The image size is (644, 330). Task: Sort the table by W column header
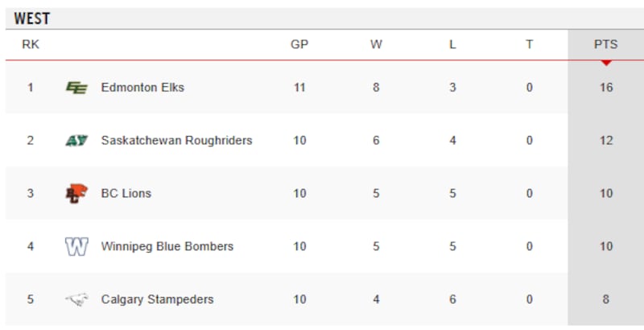(x=376, y=44)
